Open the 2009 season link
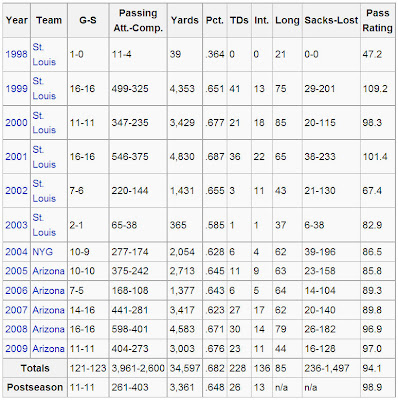398x400 pixels. click(x=16, y=349)
